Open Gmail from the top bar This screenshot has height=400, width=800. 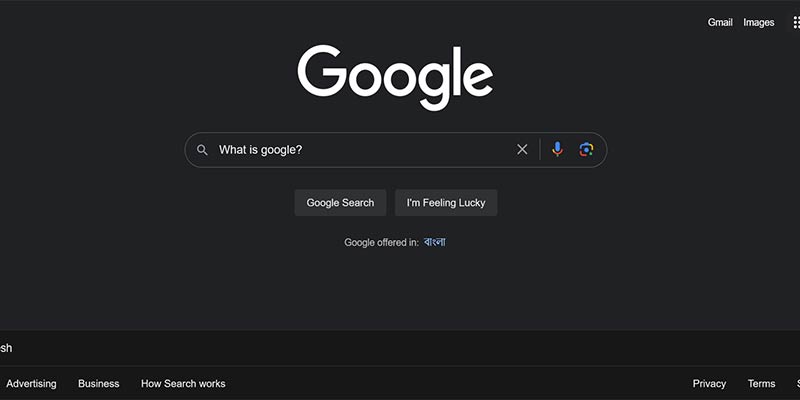coord(720,22)
